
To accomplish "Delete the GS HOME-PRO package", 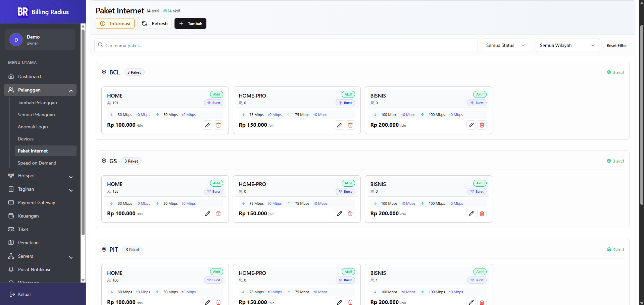I will point(350,213).
